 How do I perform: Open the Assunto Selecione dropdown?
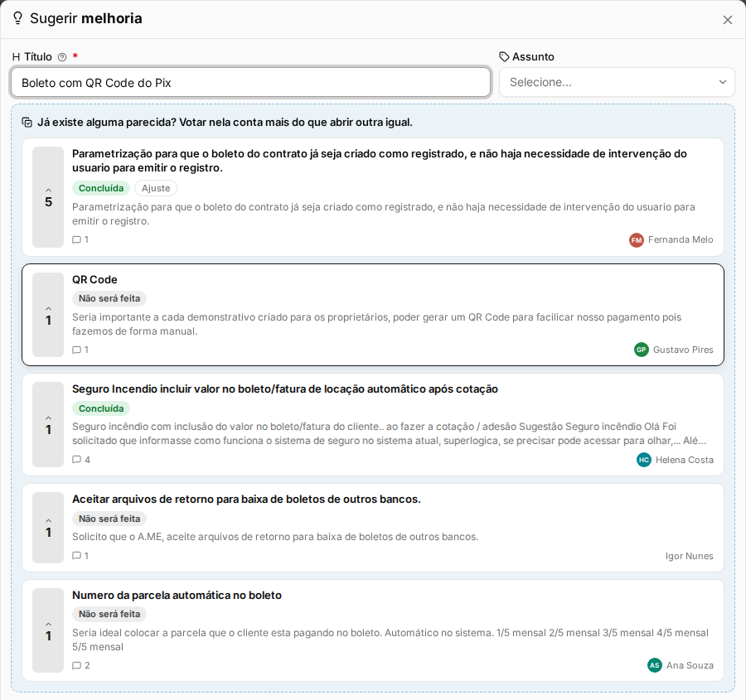coord(617,82)
